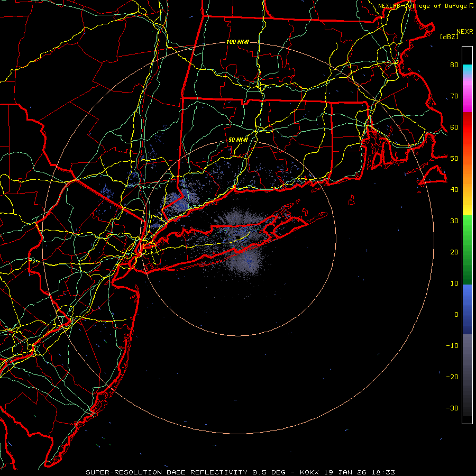Click the dBZ unit label above the color scale
The image size is (476, 476).
pyautogui.click(x=449, y=37)
